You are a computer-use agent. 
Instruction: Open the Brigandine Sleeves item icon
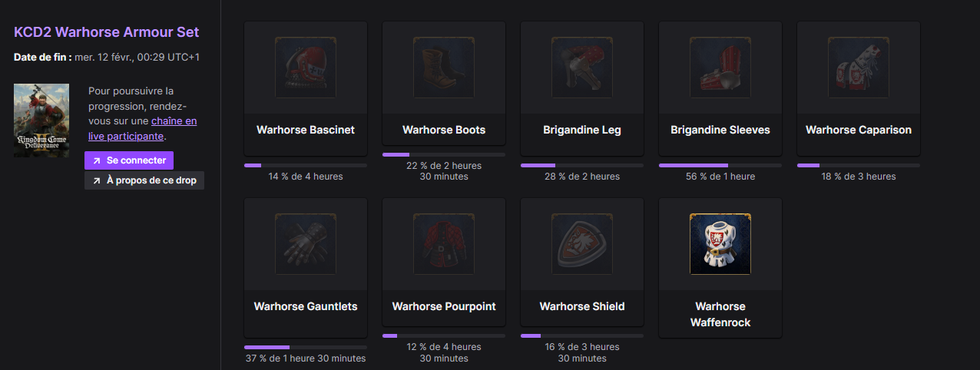(x=720, y=68)
